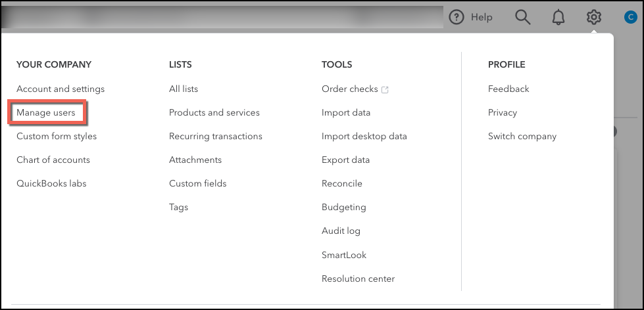The image size is (644, 310).
Task: Go to Resolution center
Action: 358,278
